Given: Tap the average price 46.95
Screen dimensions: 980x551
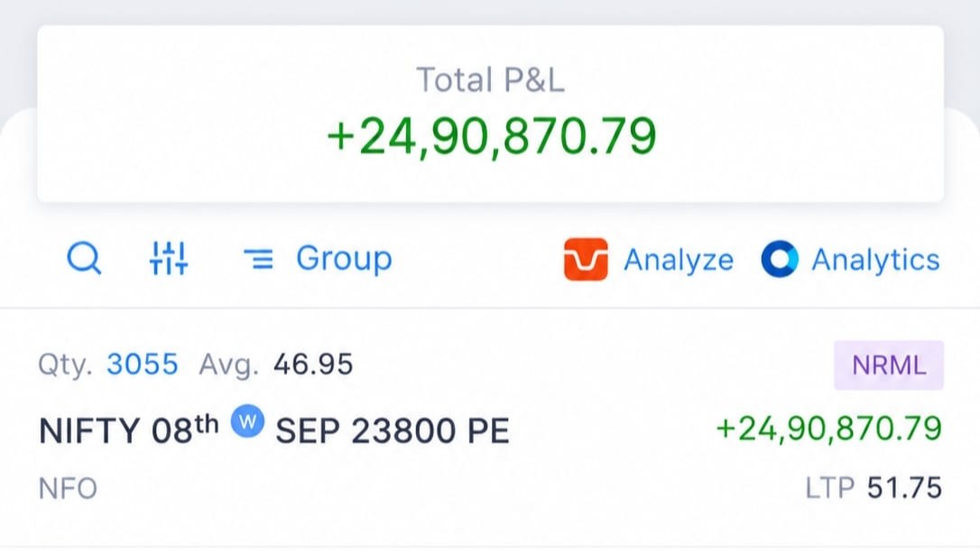Looking at the screenshot, I should [313, 364].
